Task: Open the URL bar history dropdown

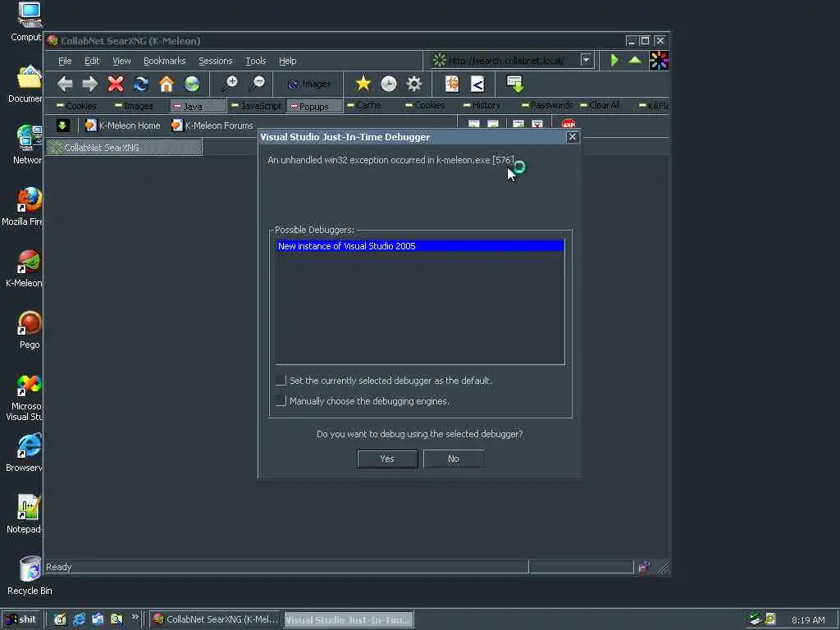Action: (586, 60)
